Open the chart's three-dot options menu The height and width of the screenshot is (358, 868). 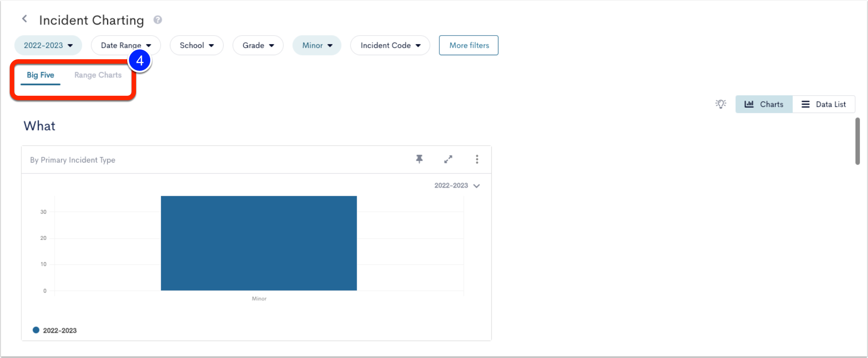[x=477, y=159]
